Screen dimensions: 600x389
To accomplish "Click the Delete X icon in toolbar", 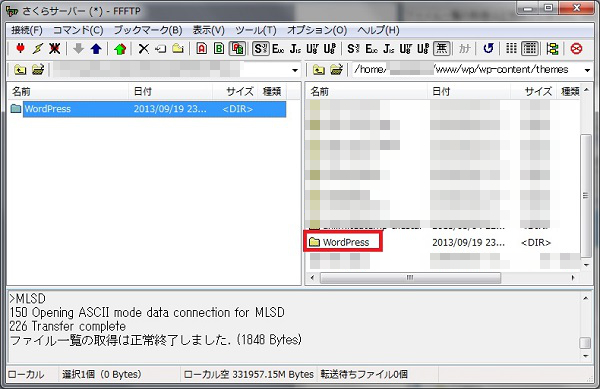I will coord(144,49).
